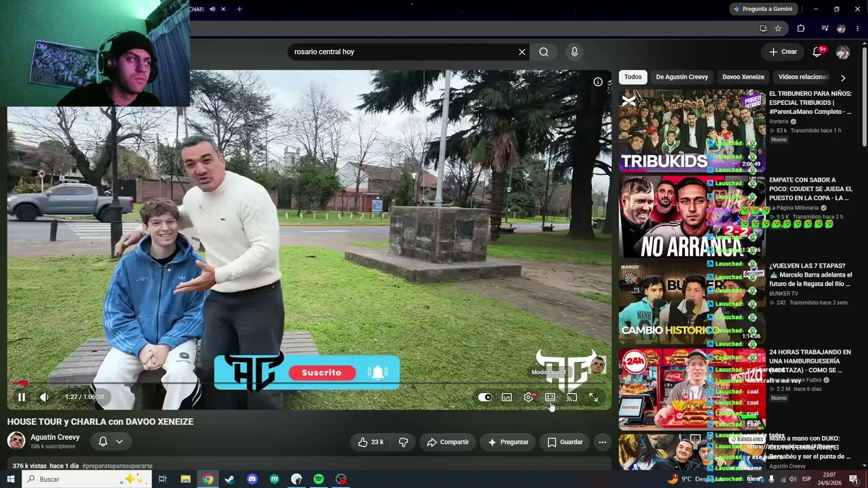Open 'EMPATE CON SABOR A POCO' video title

pyautogui.click(x=810, y=189)
